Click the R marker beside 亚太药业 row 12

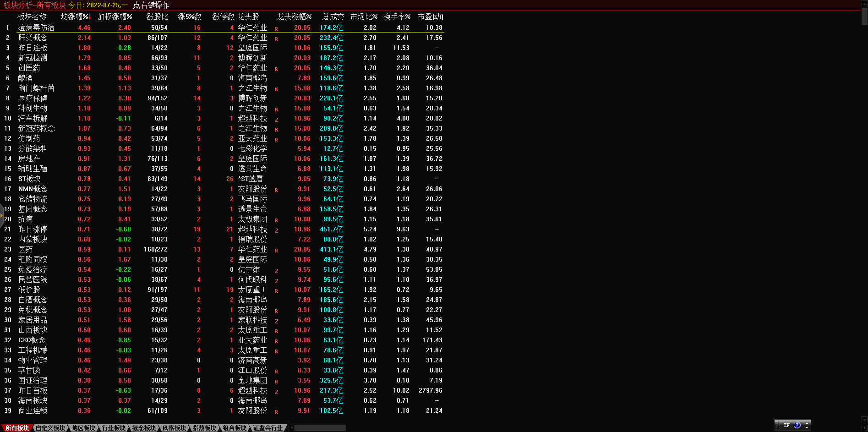276,139
